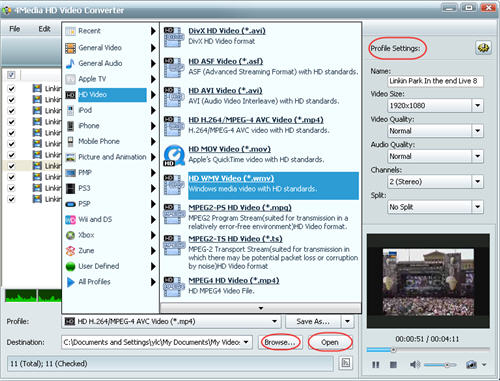Take a snapshot with the camera icon

coord(471,365)
